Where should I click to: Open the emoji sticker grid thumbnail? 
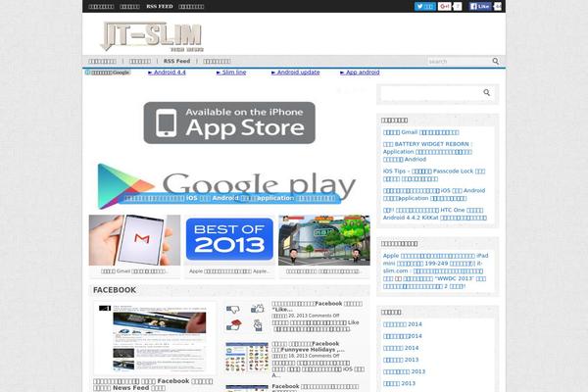(247, 357)
